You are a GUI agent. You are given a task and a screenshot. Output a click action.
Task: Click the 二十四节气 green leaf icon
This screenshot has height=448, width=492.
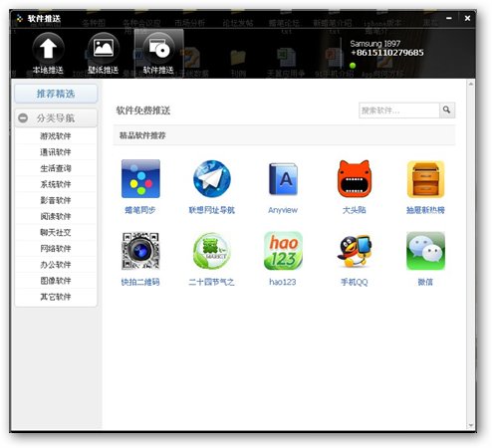click(x=211, y=251)
